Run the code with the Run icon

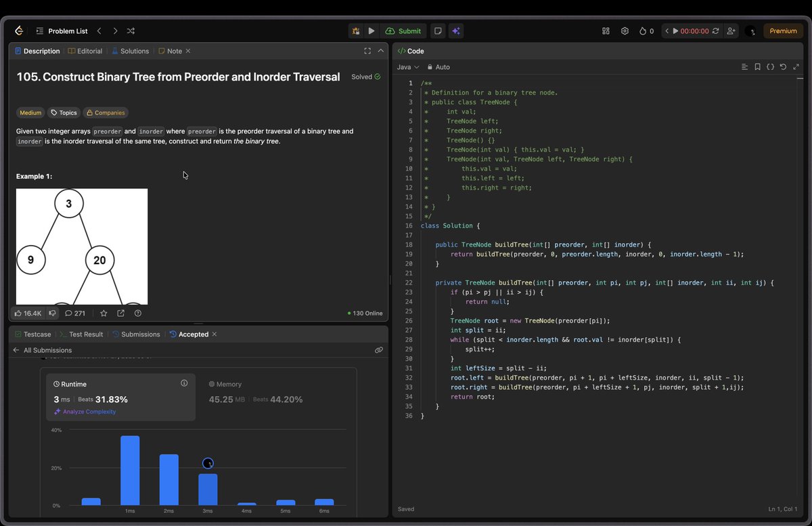tap(371, 30)
